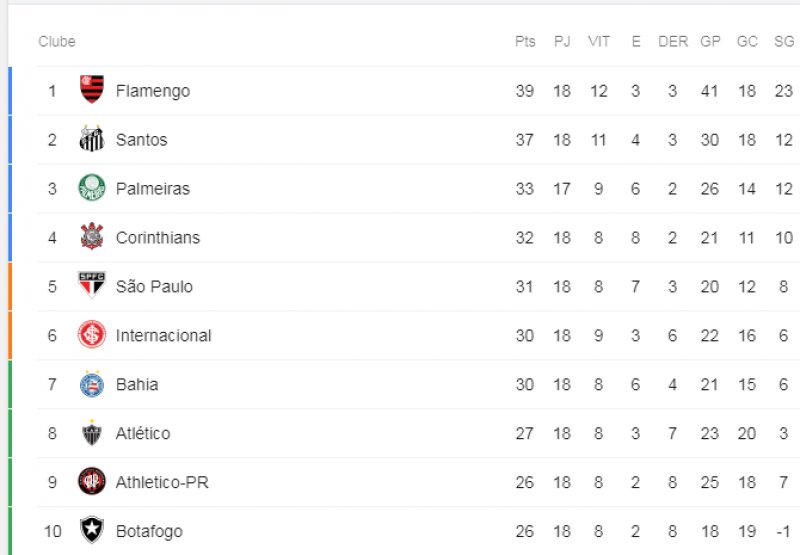Click the SG column header

784,41
